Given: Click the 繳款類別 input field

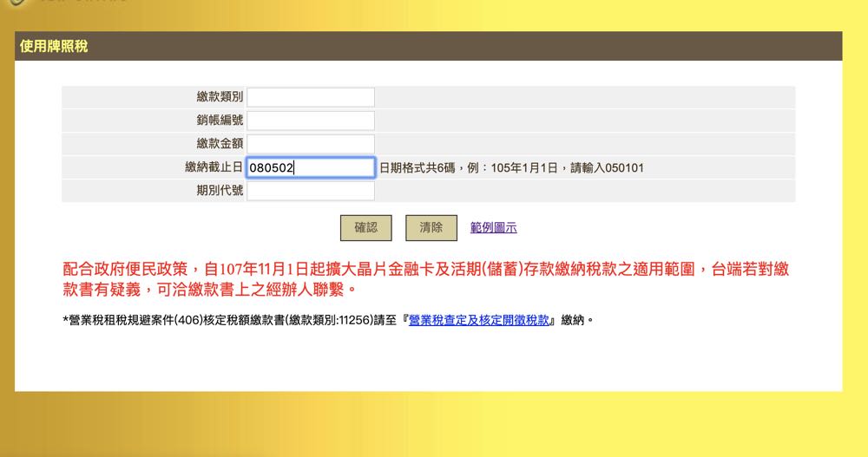Looking at the screenshot, I should pyautogui.click(x=311, y=97).
